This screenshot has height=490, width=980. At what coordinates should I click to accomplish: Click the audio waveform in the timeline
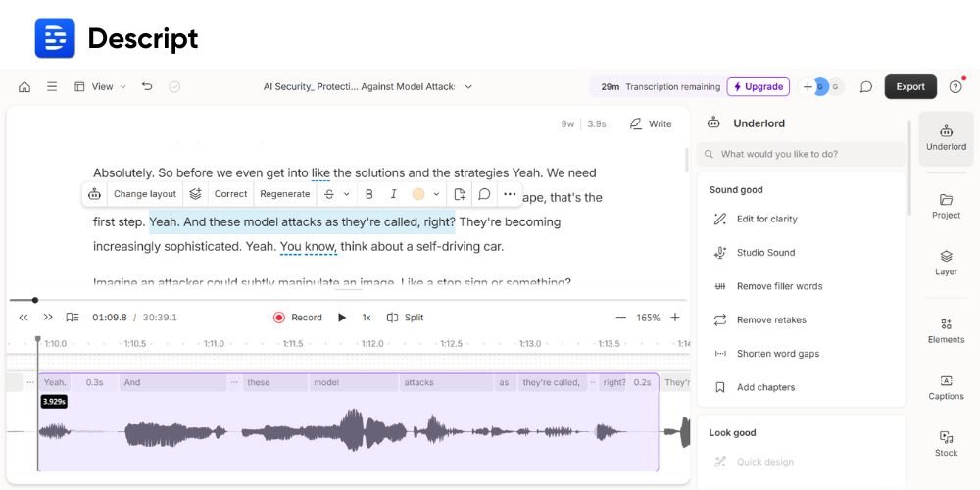point(348,431)
